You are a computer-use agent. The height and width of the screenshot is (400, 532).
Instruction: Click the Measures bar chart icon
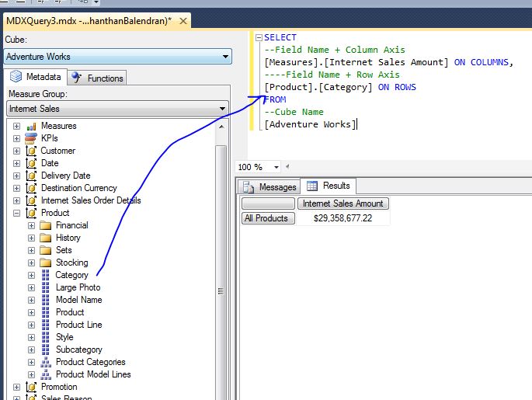coord(31,126)
